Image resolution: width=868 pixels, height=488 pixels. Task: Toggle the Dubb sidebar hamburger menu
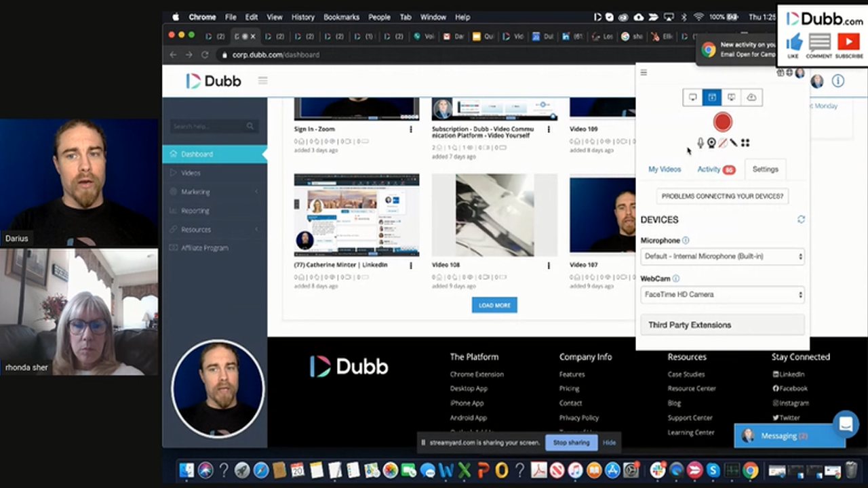(x=263, y=81)
